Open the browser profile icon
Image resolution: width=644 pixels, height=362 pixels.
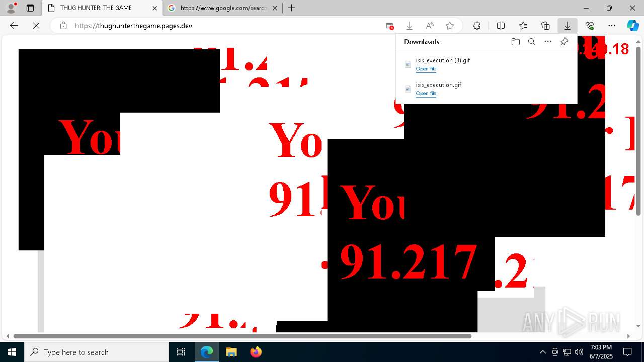point(11,8)
